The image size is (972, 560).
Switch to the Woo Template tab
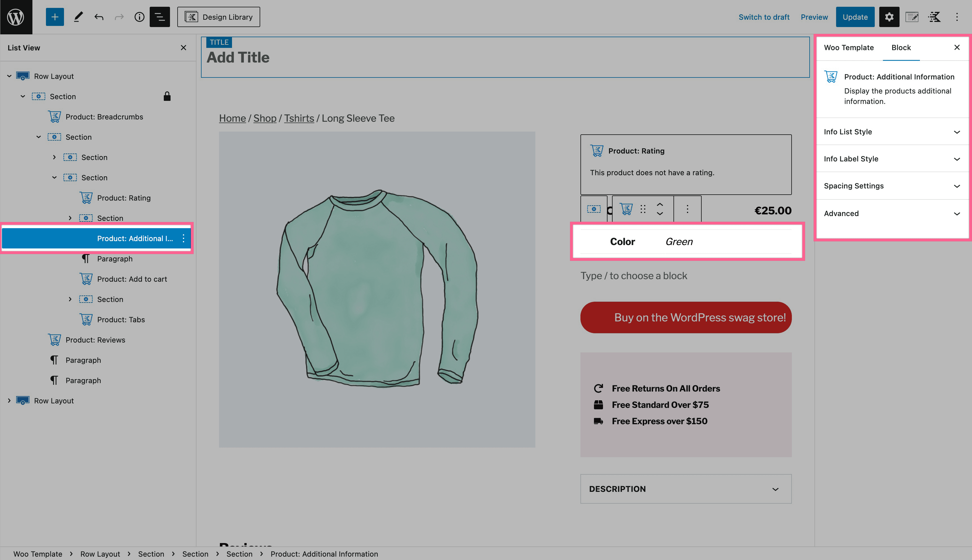[849, 48]
